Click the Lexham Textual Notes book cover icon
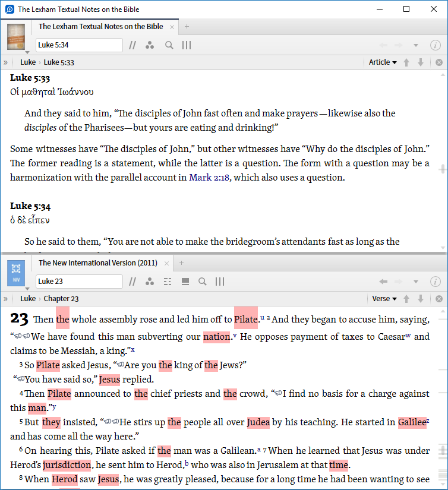 pyautogui.click(x=16, y=37)
